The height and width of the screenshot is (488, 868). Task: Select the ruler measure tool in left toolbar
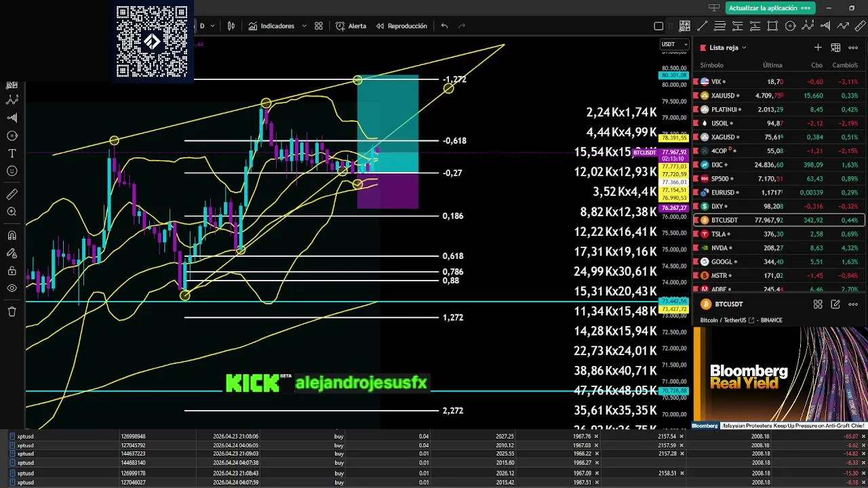12,195
